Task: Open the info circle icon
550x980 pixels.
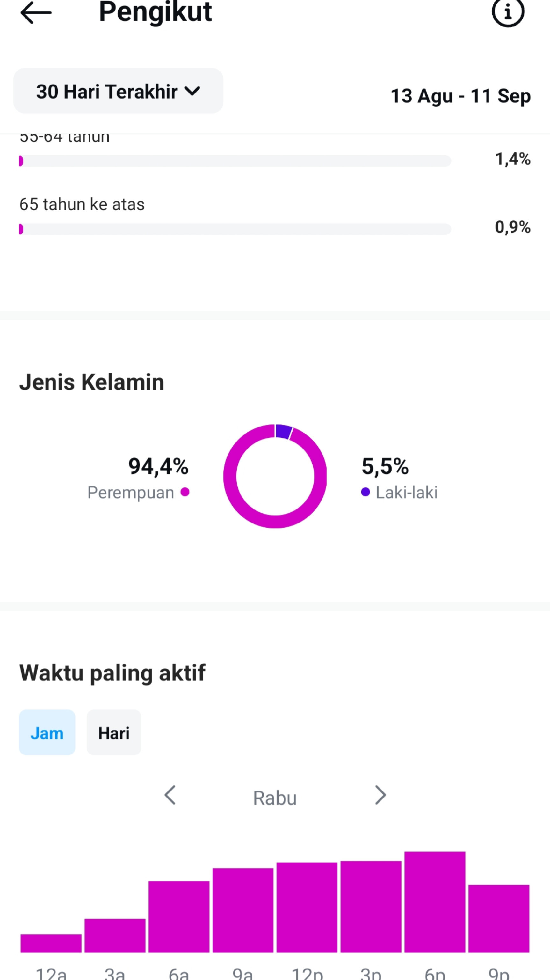Action: (508, 12)
